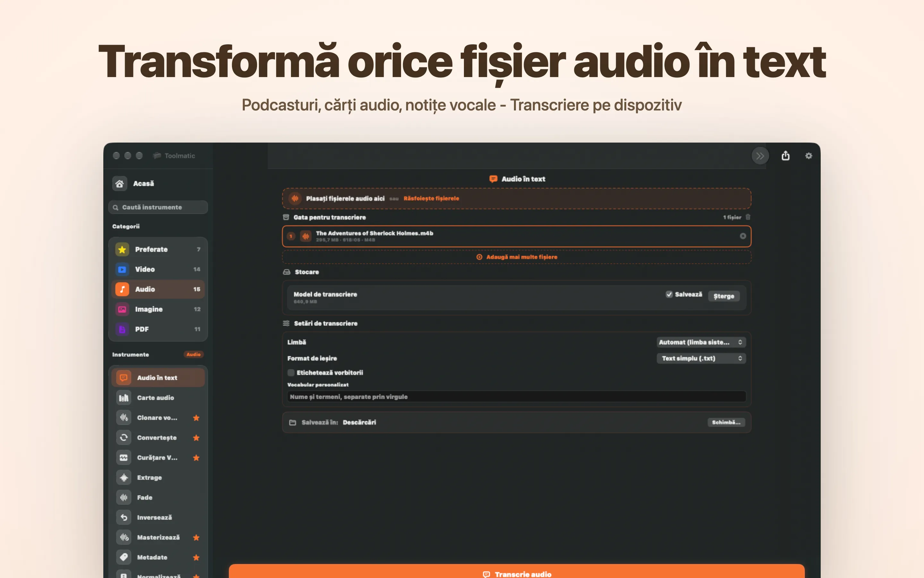The width and height of the screenshot is (924, 578).
Task: Unfavorite Clonare voce with its star
Action: pyautogui.click(x=196, y=417)
